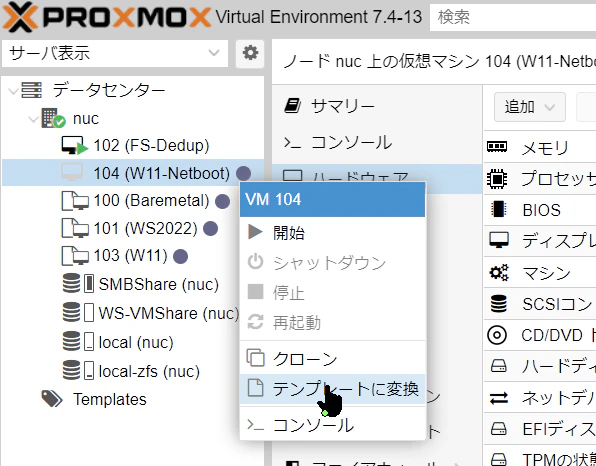Select local-zfs (nuc) storage
The image size is (596, 466).
coord(149,371)
